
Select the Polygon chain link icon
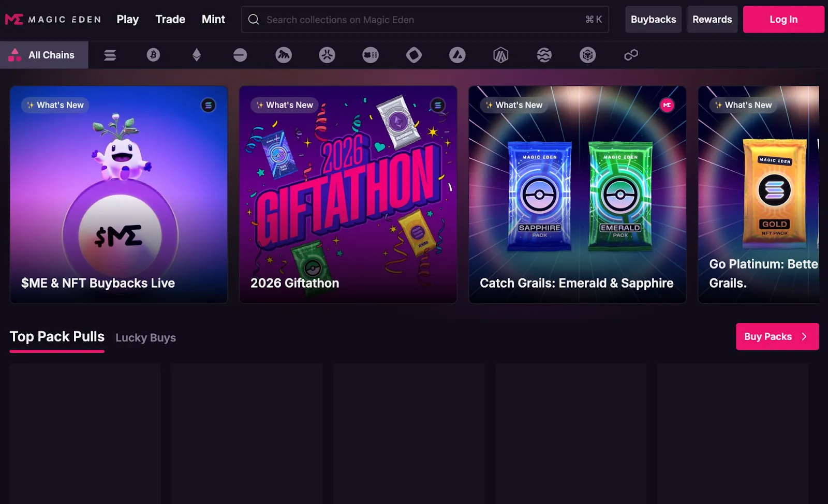pyautogui.click(x=631, y=55)
